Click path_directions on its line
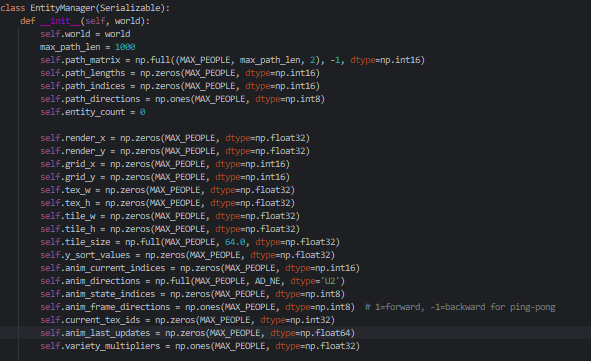The height and width of the screenshot is (361, 591). [x=103, y=99]
